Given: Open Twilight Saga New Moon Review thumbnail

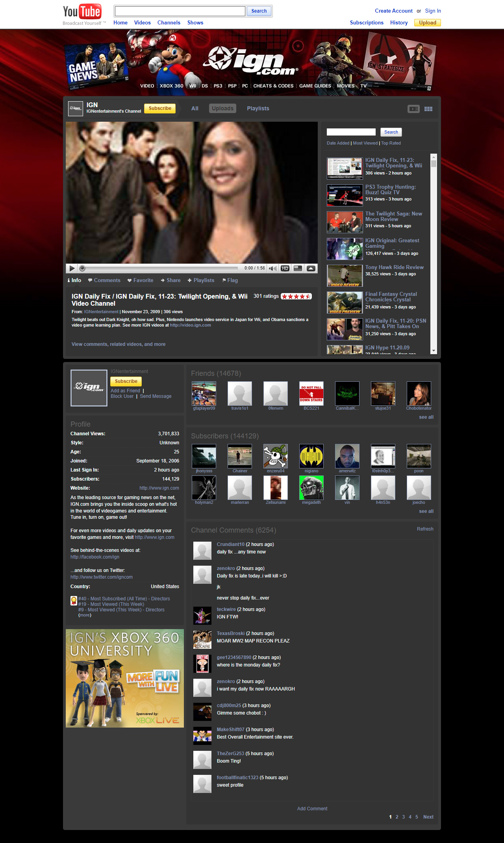Looking at the screenshot, I should [x=345, y=222].
